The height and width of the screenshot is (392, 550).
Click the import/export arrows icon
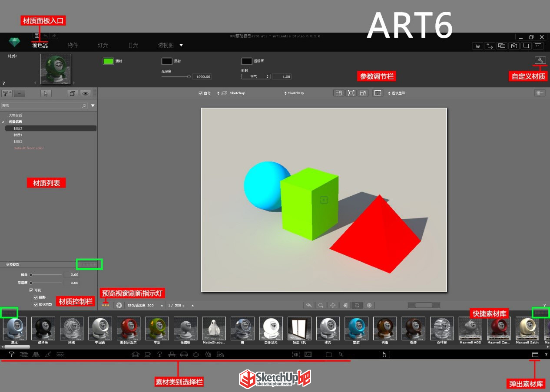490,46
